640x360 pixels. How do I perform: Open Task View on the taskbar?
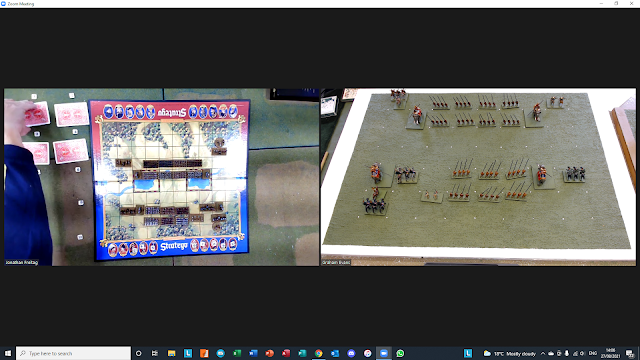(x=155, y=353)
